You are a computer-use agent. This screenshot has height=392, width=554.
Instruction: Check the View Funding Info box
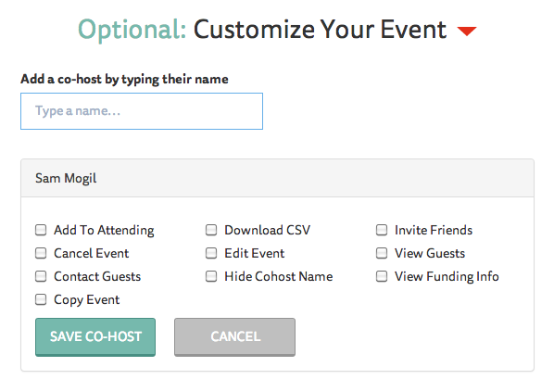point(382,276)
